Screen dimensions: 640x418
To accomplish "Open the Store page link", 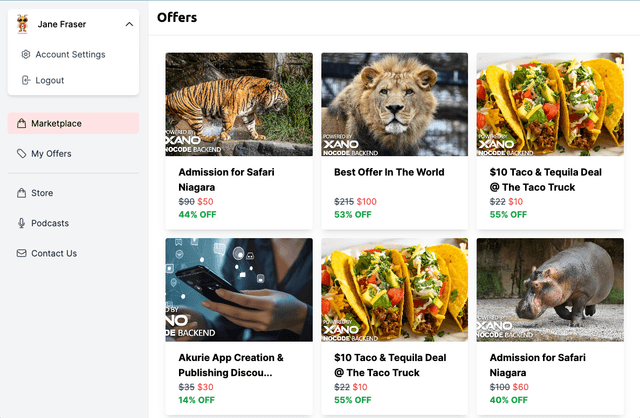I will [x=42, y=193].
